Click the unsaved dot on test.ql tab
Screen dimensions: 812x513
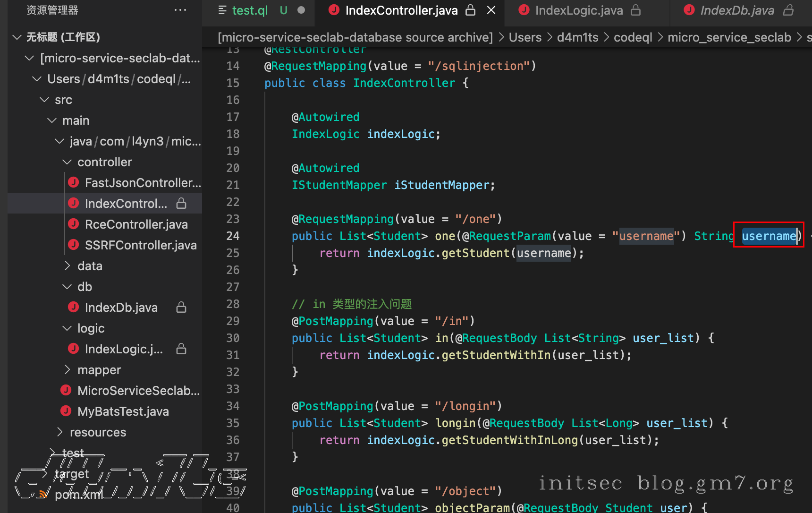(301, 10)
